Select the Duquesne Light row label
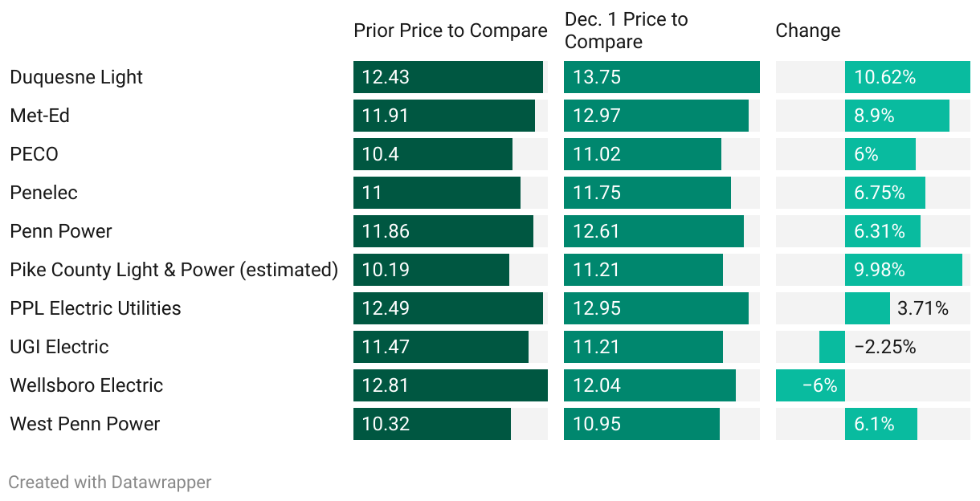Screen dimensions: 980x501 (76, 77)
